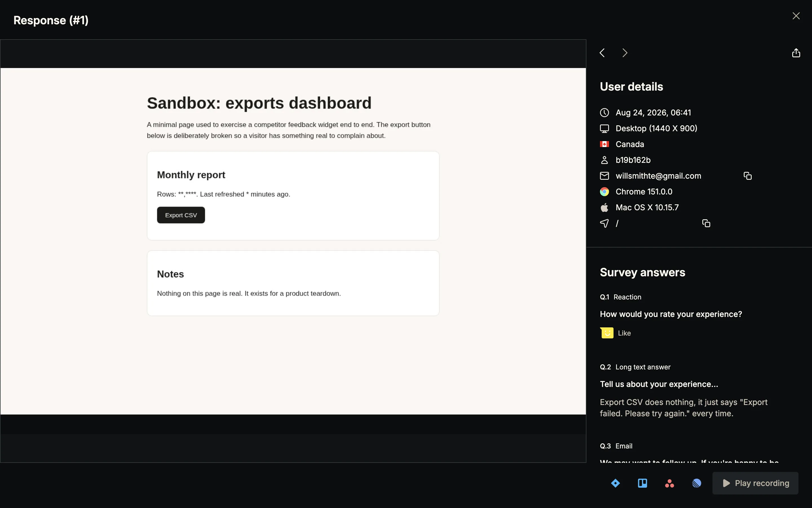Play the session recording
Screen dimensions: 812x508
tap(755, 483)
